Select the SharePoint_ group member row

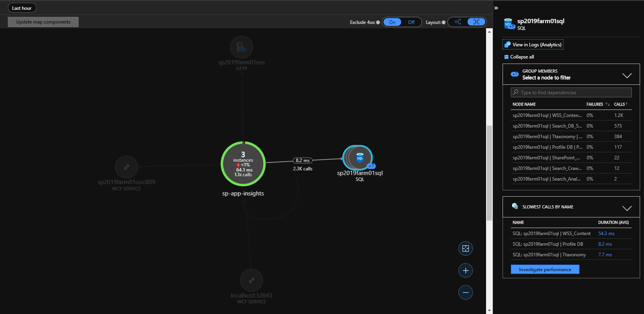coord(571,158)
